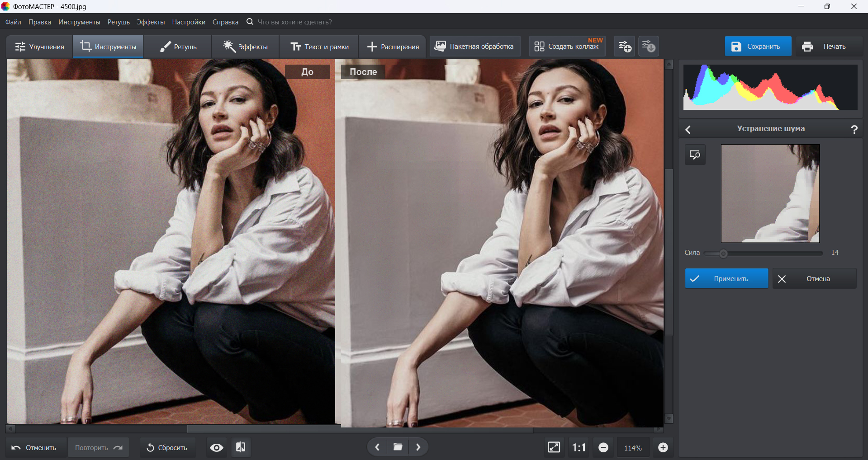Click the Применить button
This screenshot has height=460, width=868.
point(726,279)
